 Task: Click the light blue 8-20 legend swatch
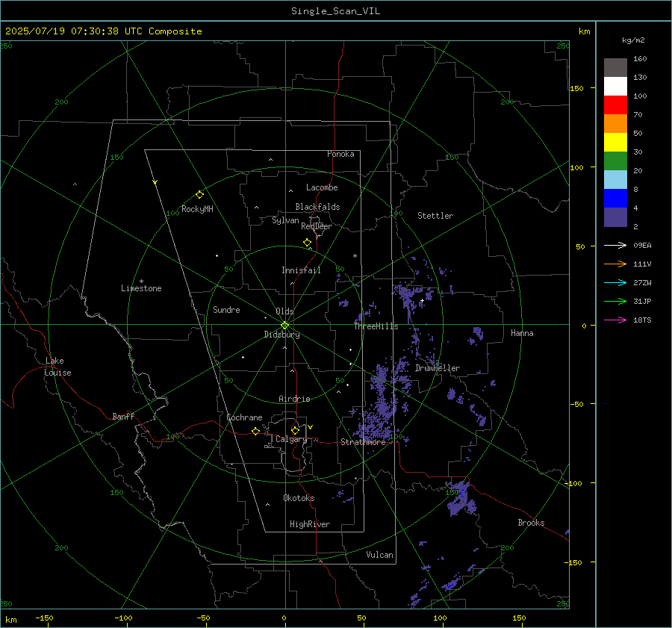point(615,180)
